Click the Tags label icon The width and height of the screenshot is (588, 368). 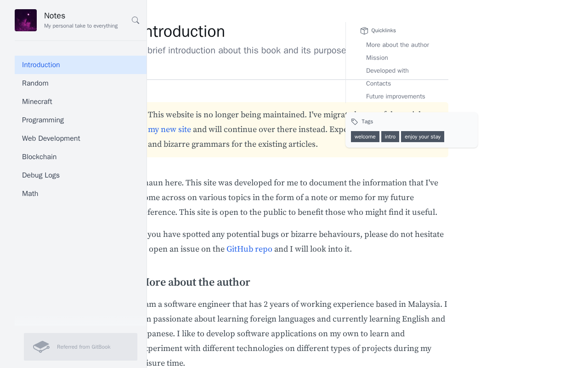[355, 121]
